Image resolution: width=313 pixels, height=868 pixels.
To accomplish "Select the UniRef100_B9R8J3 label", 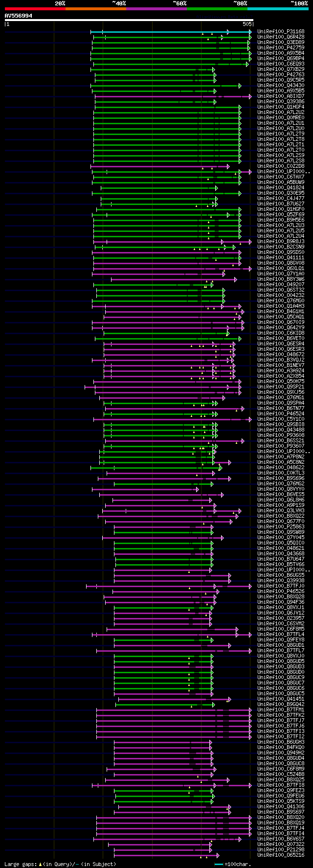I will 281,242.
